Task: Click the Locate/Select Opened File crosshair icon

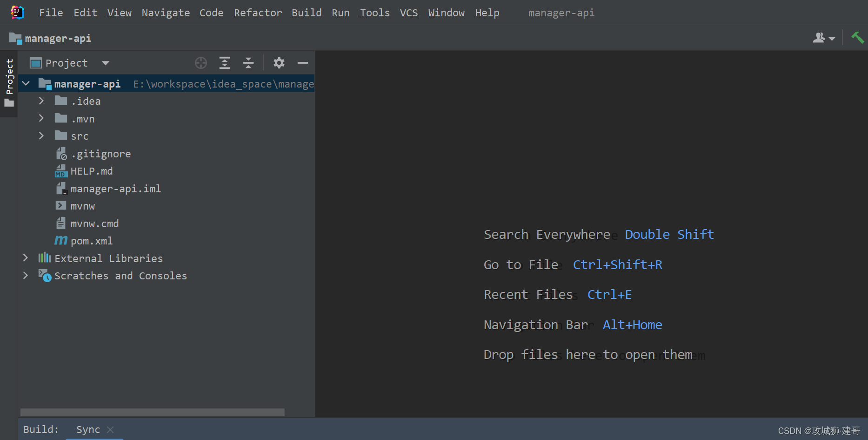Action: [201, 63]
